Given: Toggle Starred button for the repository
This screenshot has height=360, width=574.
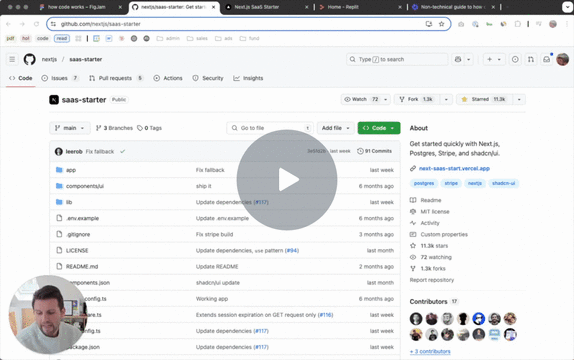Looking at the screenshot, I should (x=484, y=99).
